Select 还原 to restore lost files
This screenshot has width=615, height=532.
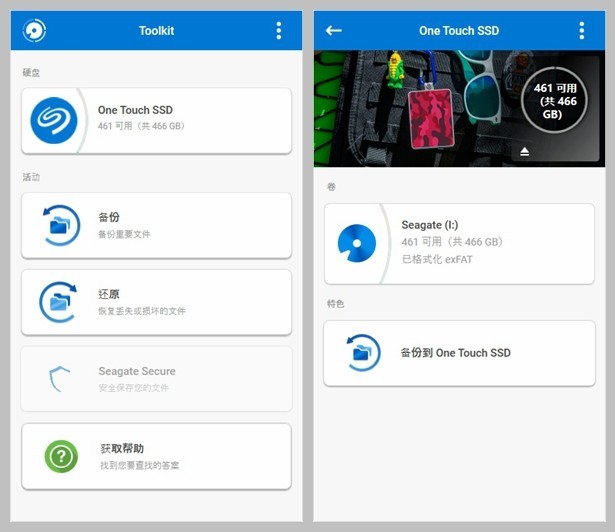[180, 302]
